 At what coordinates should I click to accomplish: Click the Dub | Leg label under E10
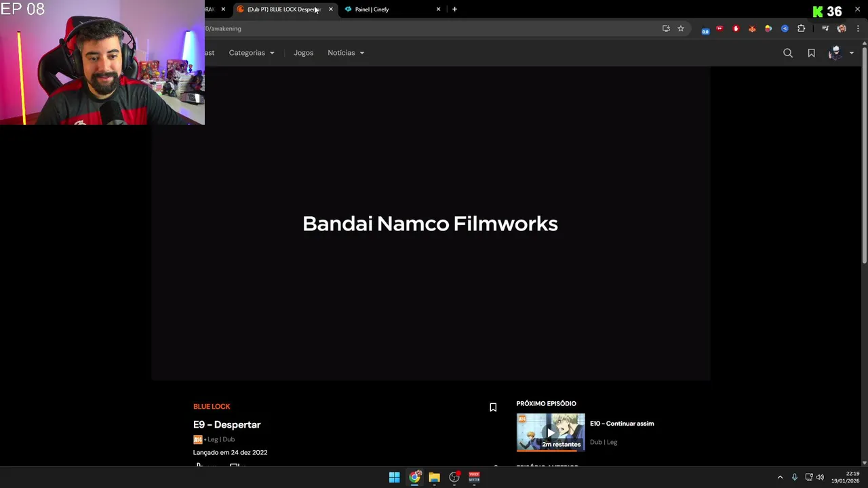click(604, 443)
